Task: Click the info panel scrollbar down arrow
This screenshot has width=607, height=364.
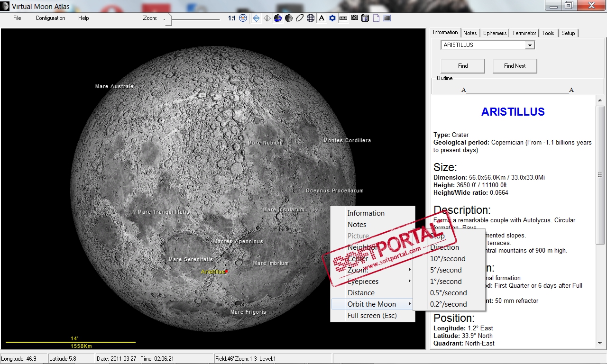Action: (x=600, y=343)
